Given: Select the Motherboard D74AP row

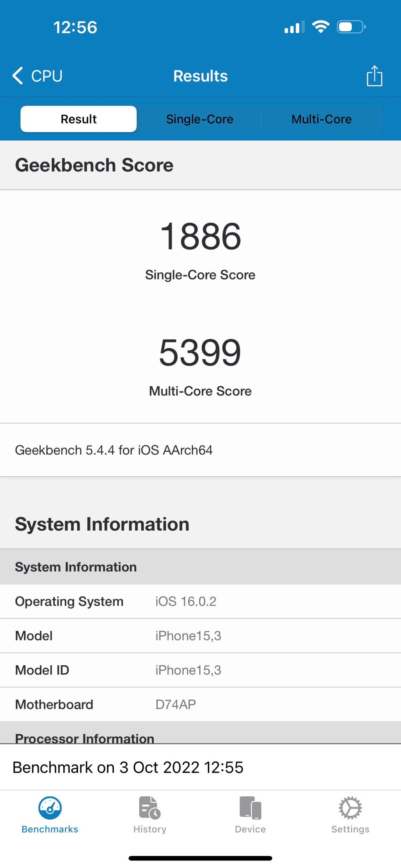Looking at the screenshot, I should point(200,704).
